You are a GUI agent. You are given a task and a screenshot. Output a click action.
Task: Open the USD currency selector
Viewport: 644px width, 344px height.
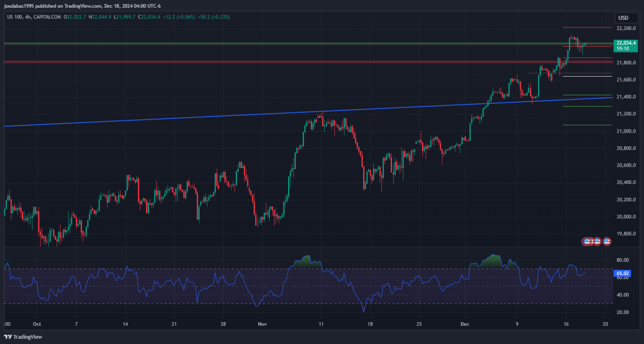tap(623, 18)
